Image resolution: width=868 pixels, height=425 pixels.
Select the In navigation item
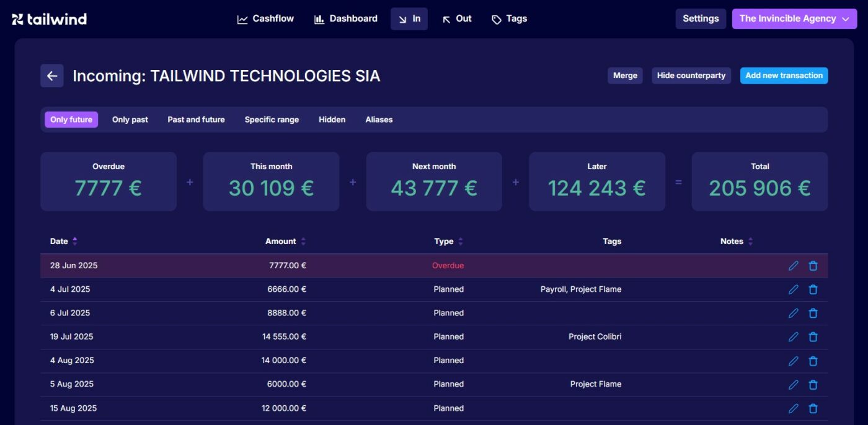point(409,19)
